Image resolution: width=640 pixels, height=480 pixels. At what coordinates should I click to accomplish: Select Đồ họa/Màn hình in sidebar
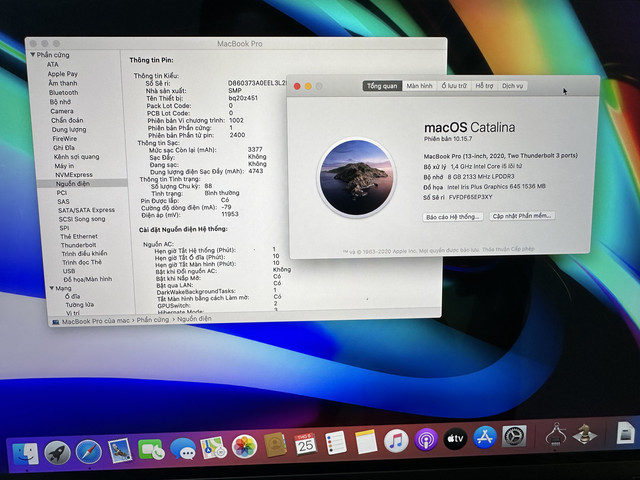[x=87, y=279]
